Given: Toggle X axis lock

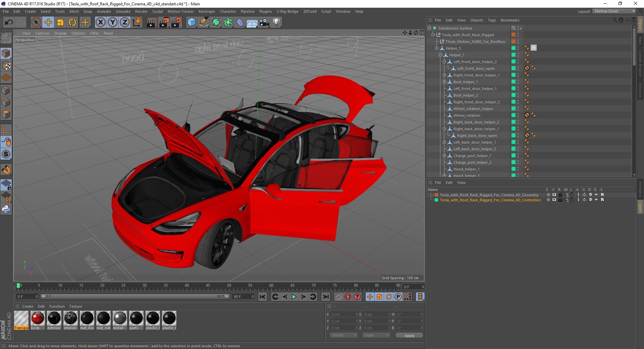Looking at the screenshot, I should pos(100,22).
